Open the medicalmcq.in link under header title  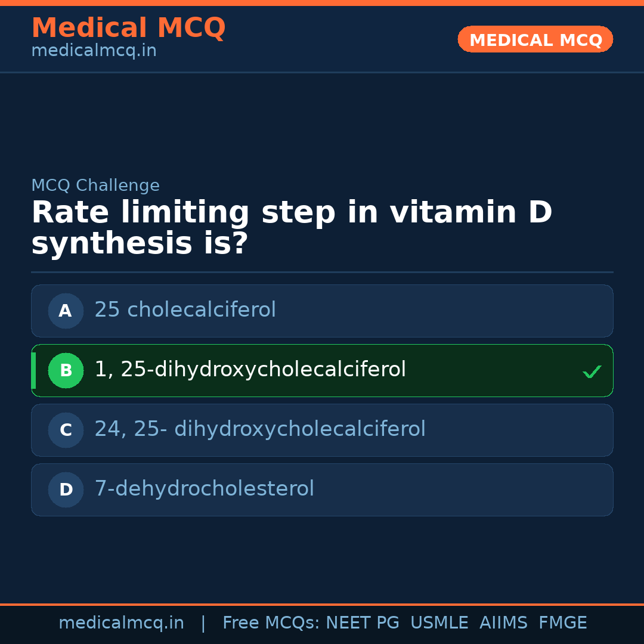coord(94,51)
